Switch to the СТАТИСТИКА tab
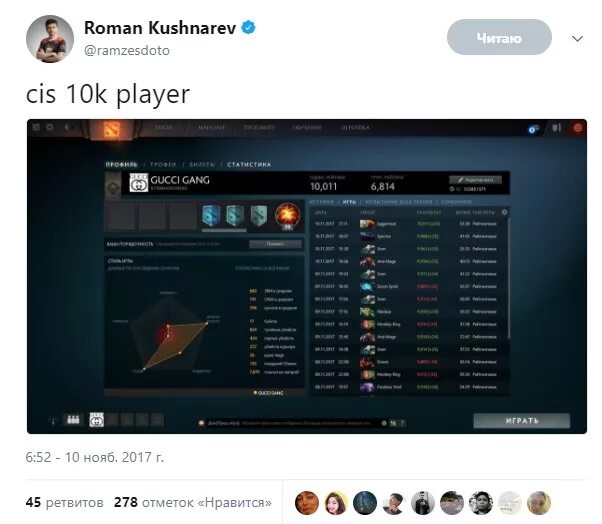 [x=249, y=165]
